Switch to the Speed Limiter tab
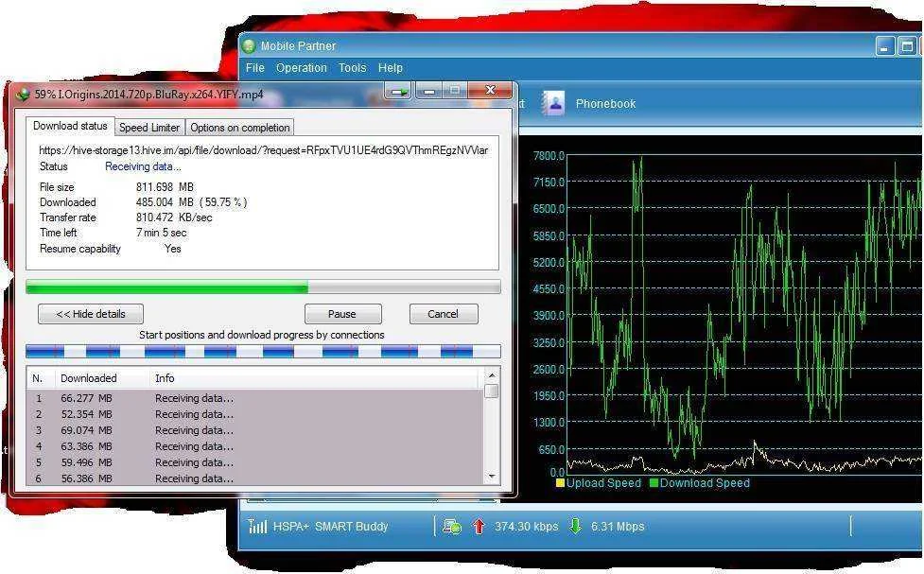 point(149,128)
